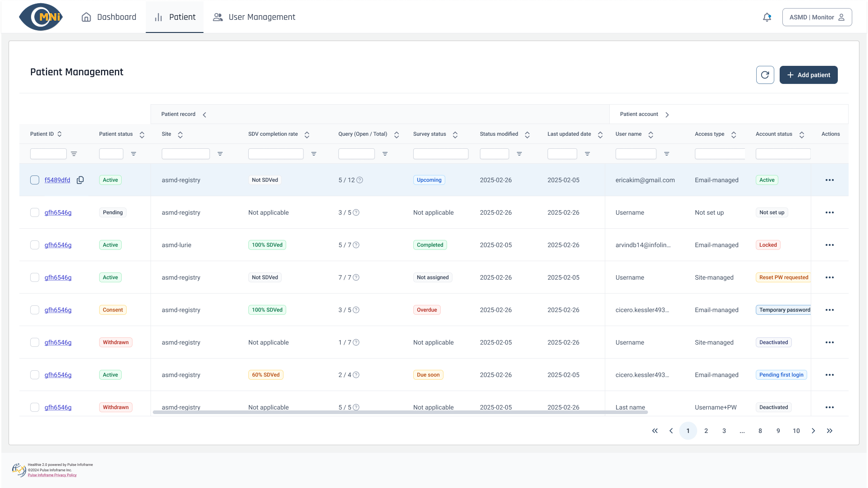
Task: Select checkbox for Reset PW requested row
Action: [x=35, y=277]
